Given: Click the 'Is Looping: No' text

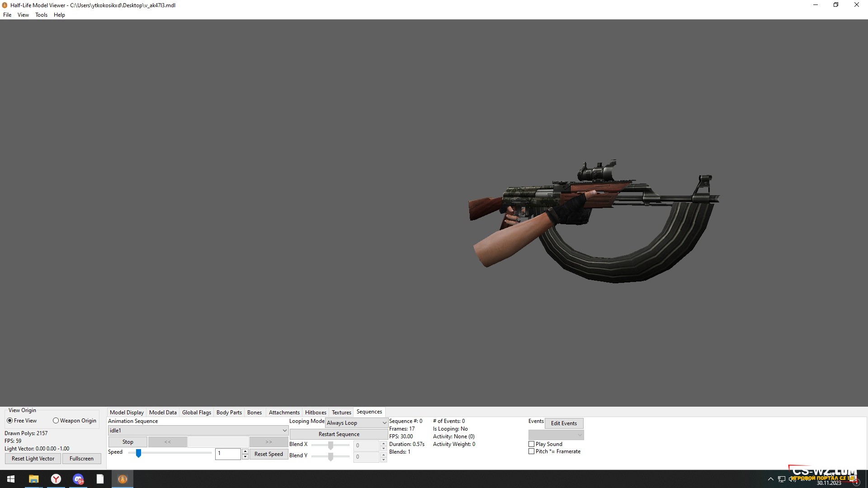Looking at the screenshot, I should (450, 429).
